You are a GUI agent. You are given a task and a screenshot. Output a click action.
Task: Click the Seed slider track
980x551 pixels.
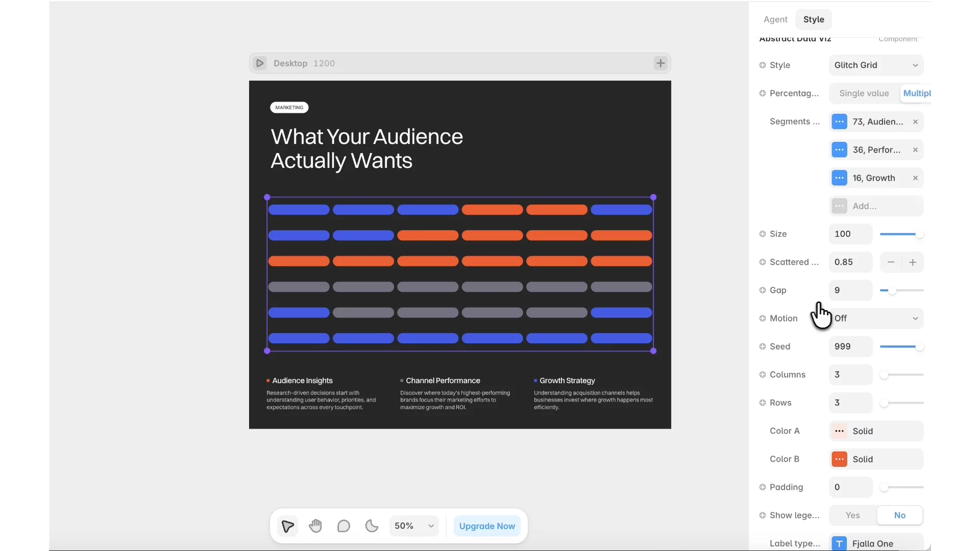tap(901, 346)
